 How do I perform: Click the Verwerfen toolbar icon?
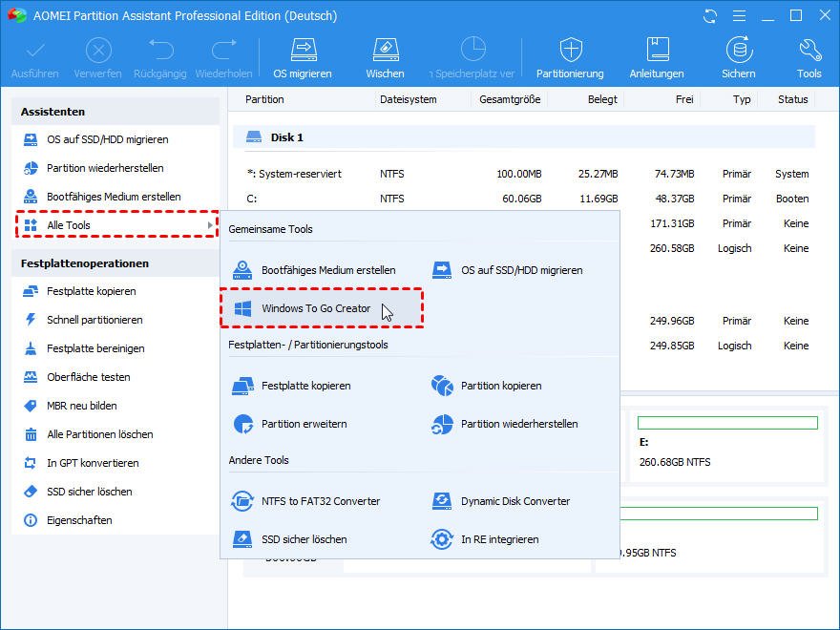98,52
